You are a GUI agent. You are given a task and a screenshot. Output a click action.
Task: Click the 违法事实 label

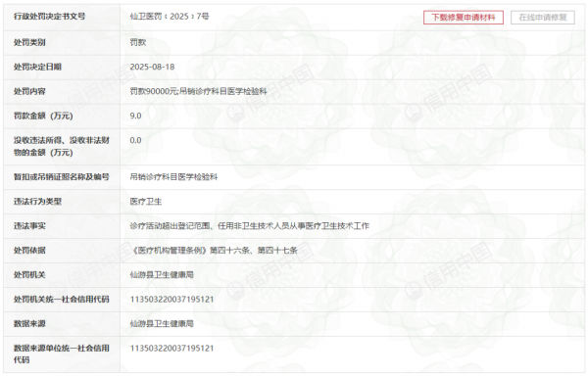click(x=29, y=226)
